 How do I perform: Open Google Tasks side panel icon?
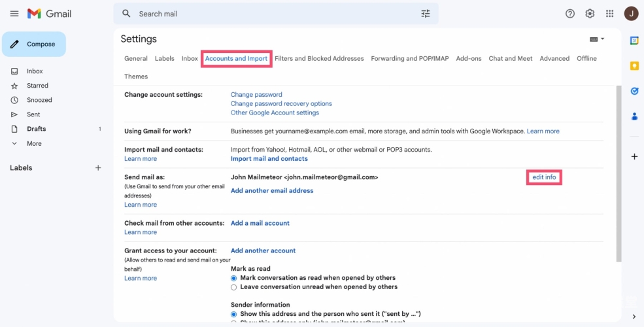[634, 91]
